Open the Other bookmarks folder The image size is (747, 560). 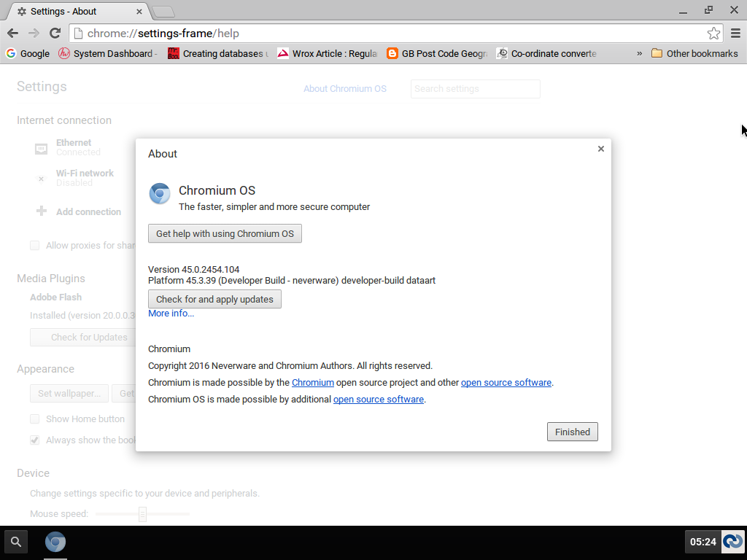pos(694,53)
